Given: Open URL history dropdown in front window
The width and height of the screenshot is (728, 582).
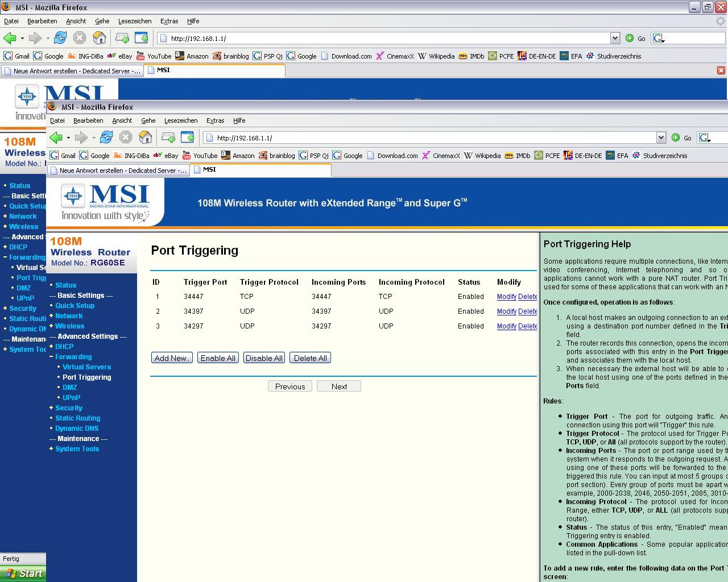Looking at the screenshot, I should click(x=661, y=138).
